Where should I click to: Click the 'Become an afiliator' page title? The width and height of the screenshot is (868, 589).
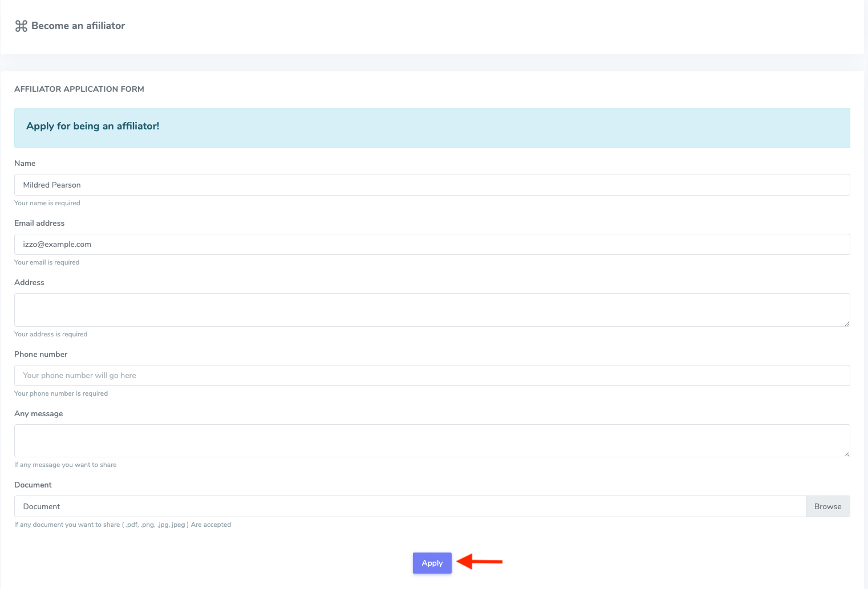78,26
